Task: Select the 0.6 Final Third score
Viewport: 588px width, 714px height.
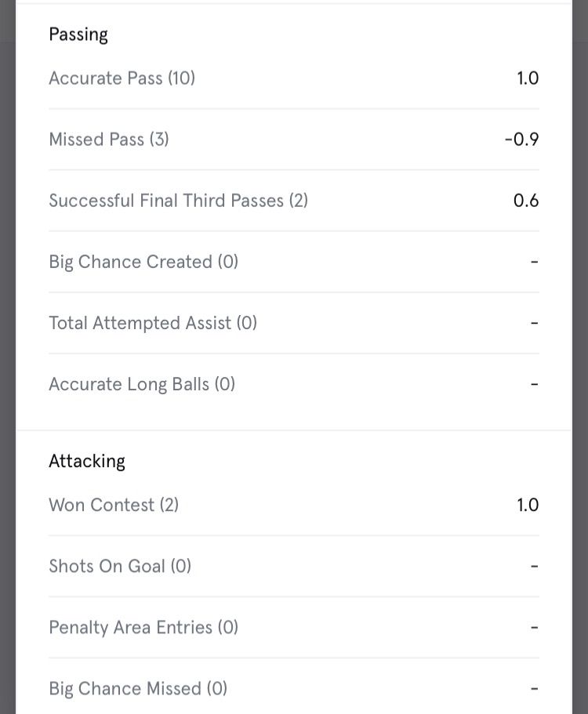Action: pyautogui.click(x=526, y=201)
